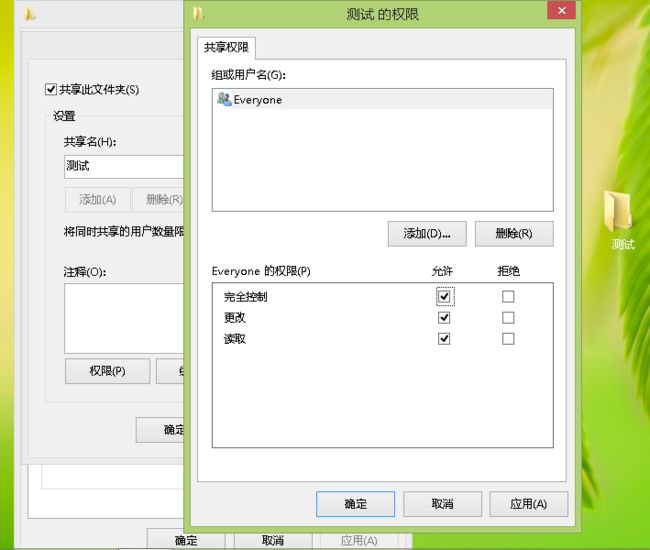Toggle 读取 允许 checkbox
The image size is (650, 550).
click(x=444, y=339)
